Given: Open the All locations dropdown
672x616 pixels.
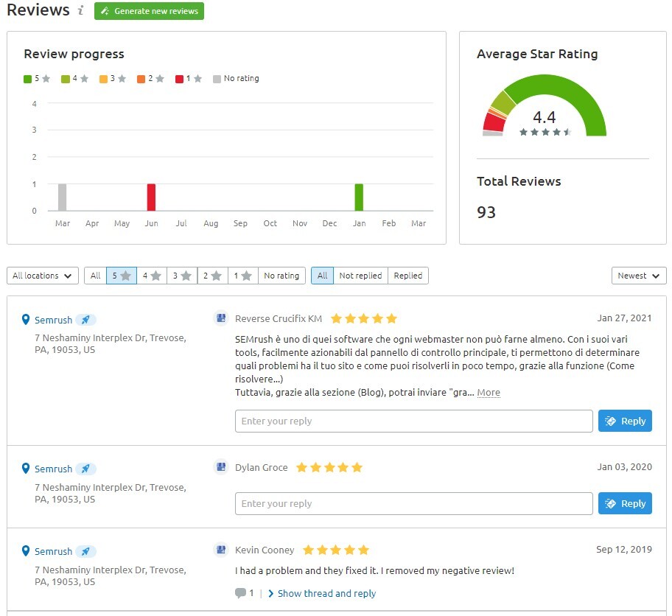Looking at the screenshot, I should 42,275.
